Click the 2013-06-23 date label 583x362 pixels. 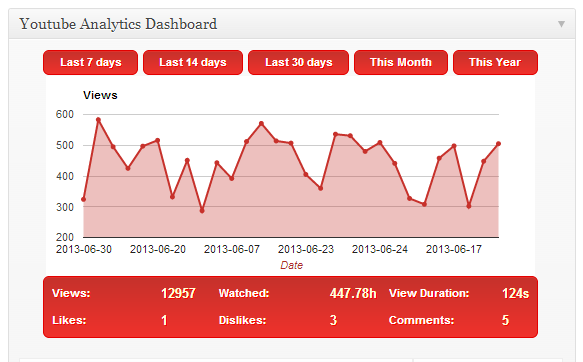(x=306, y=249)
